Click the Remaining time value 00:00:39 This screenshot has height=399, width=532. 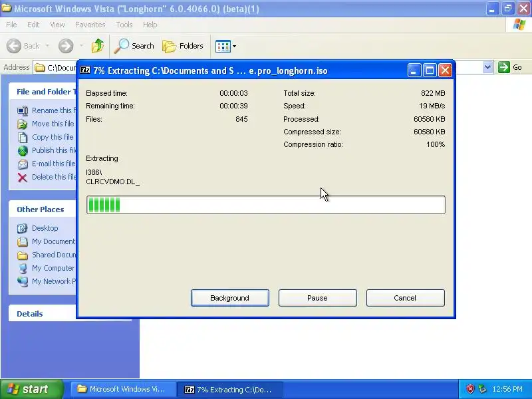click(233, 106)
